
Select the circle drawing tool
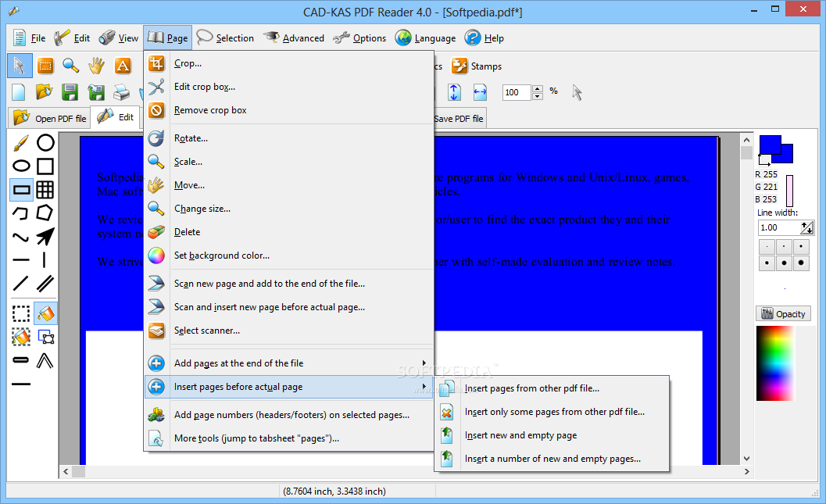click(x=45, y=143)
